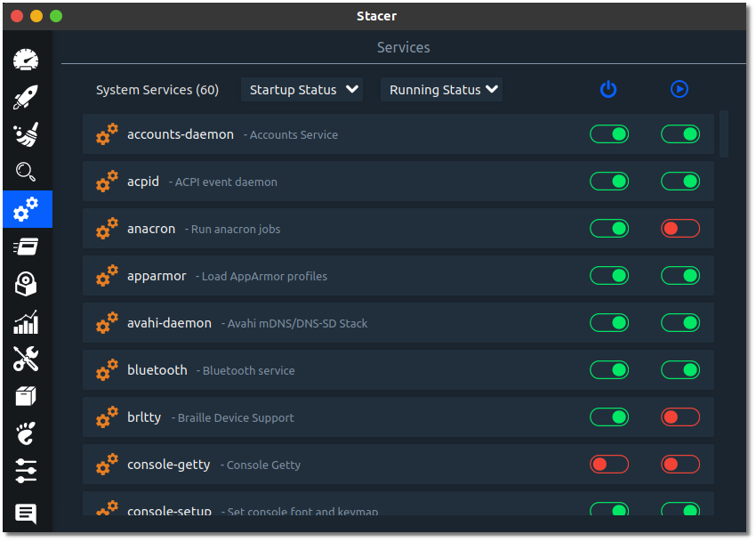Click the Search magnifier icon
The width and height of the screenshot is (756, 542).
coord(26,172)
